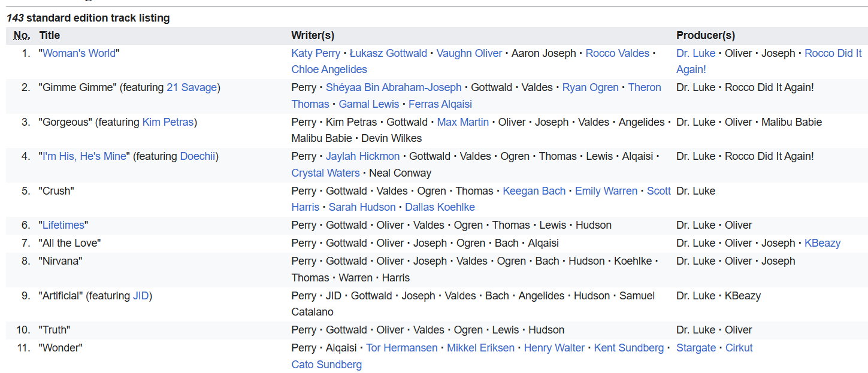Open the 21 Savage featured artist link
868x373 pixels.
tap(192, 87)
